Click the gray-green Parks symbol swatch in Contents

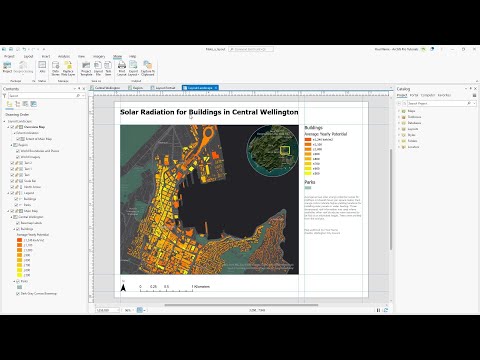pyautogui.click(x=19, y=287)
